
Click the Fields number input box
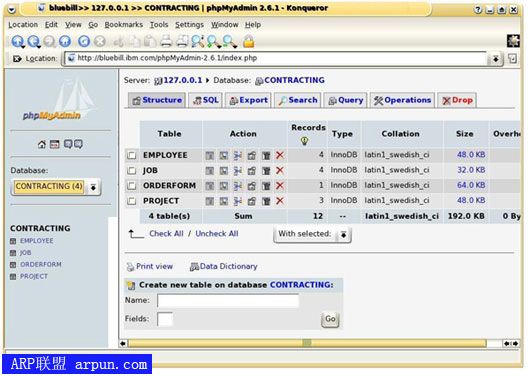click(165, 319)
